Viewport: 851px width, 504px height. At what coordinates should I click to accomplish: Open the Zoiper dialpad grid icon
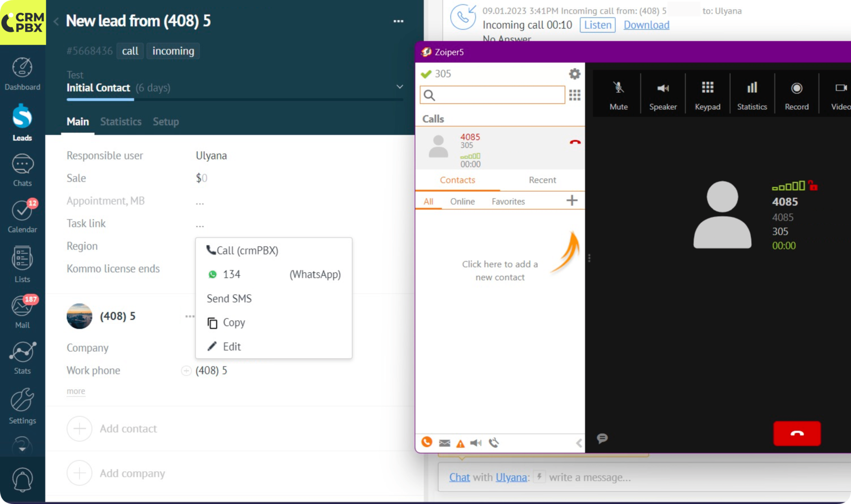[574, 95]
